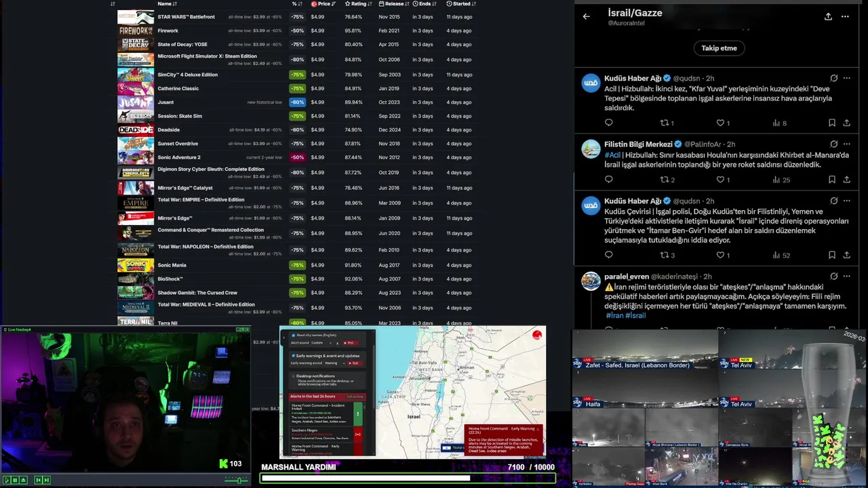Bookmark the Kudüs Haber Ağı Hizbullah tweet
868x488 pixels.
point(831,123)
